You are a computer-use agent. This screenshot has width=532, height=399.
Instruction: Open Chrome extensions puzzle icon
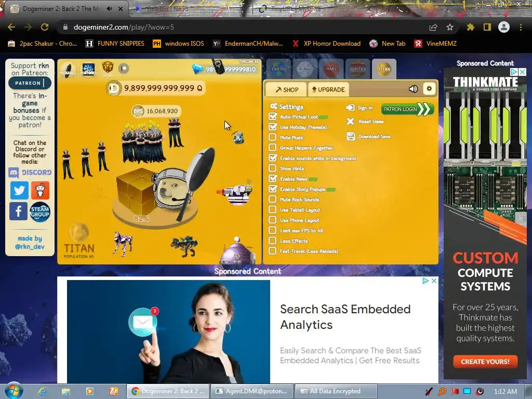(x=470, y=27)
